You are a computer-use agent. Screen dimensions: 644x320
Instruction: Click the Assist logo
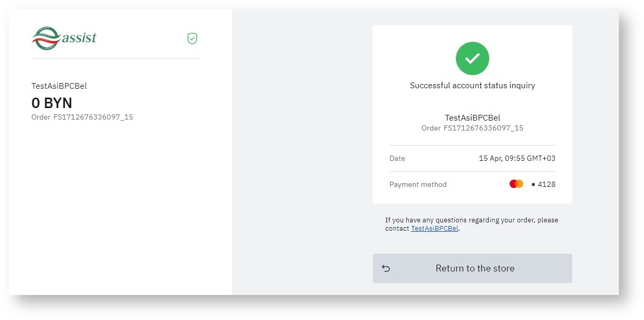point(64,38)
